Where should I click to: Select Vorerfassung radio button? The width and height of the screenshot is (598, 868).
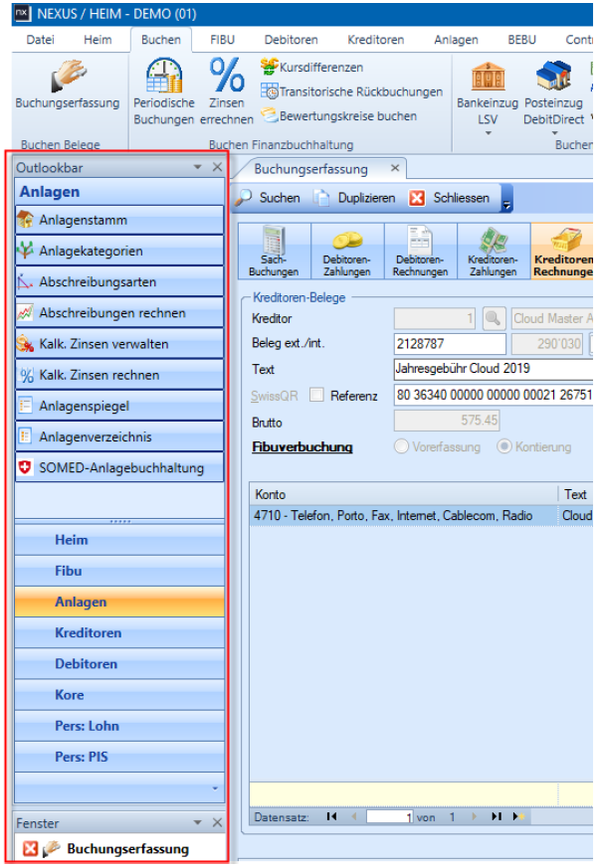click(401, 446)
